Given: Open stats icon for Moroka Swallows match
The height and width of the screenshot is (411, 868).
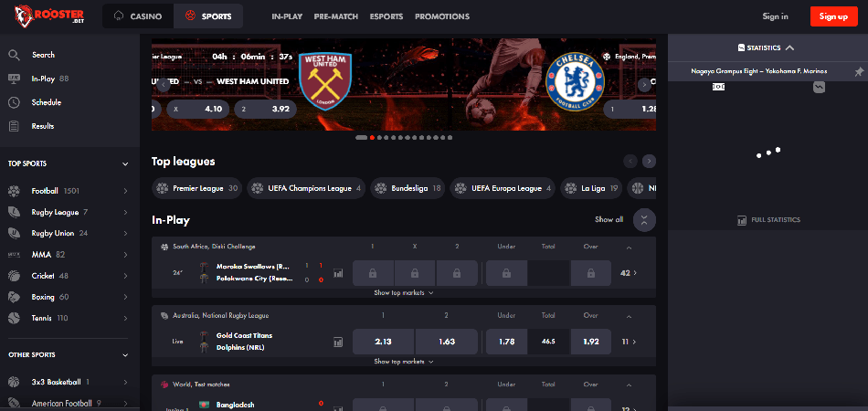Looking at the screenshot, I should (338, 273).
